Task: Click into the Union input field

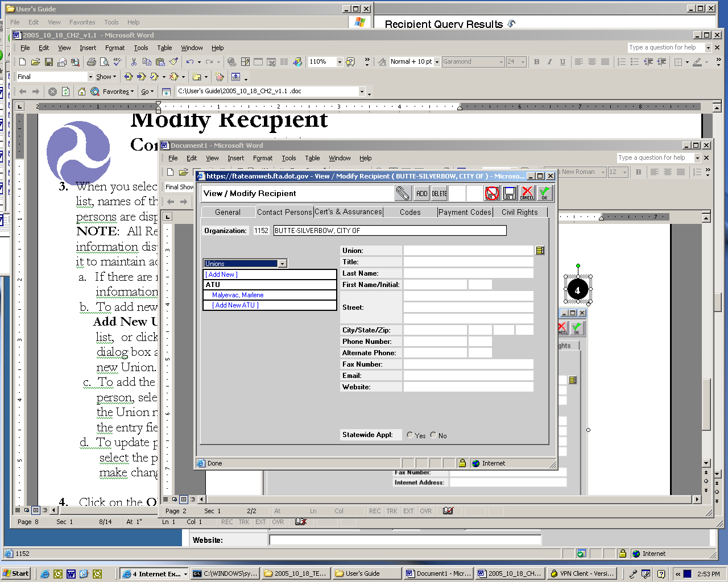Action: point(468,250)
